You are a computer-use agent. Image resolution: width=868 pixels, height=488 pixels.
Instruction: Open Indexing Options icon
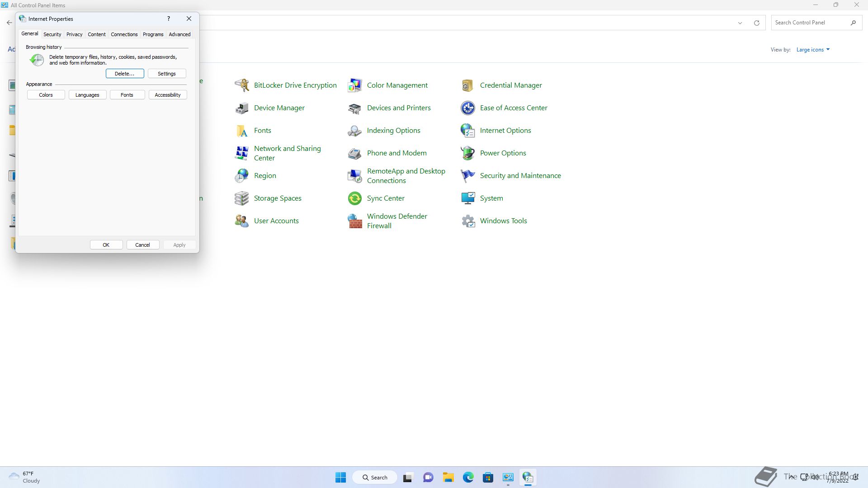coord(355,130)
